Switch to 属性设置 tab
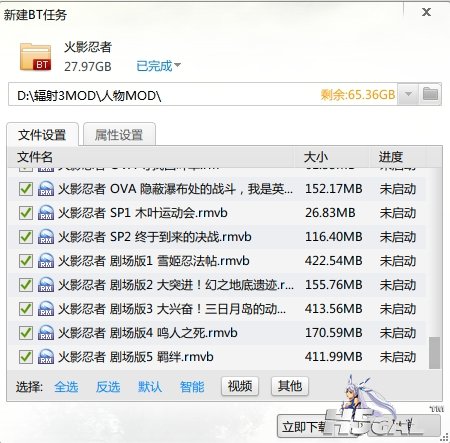The height and width of the screenshot is (443, 450). click(x=119, y=135)
